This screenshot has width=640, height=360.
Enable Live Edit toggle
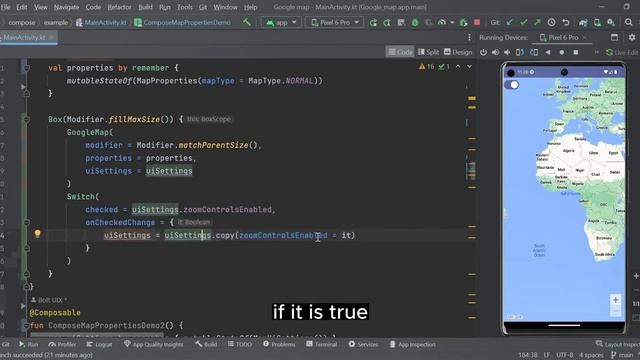(622, 52)
